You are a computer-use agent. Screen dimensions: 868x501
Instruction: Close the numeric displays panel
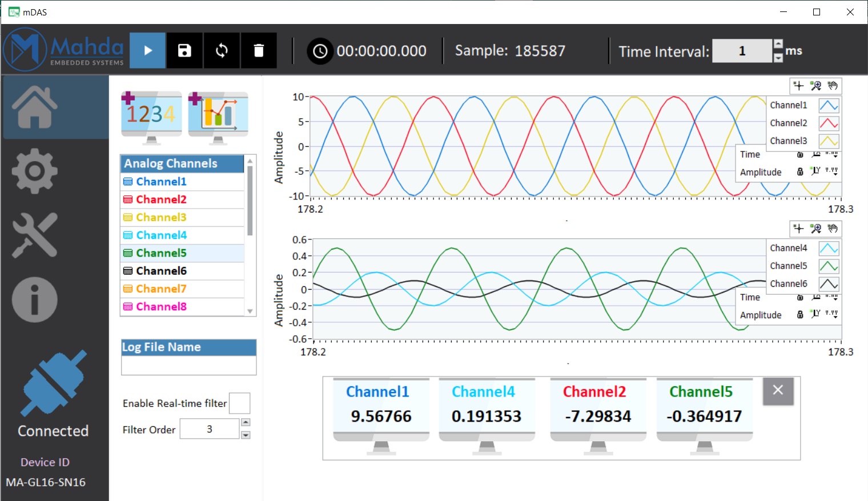click(778, 391)
